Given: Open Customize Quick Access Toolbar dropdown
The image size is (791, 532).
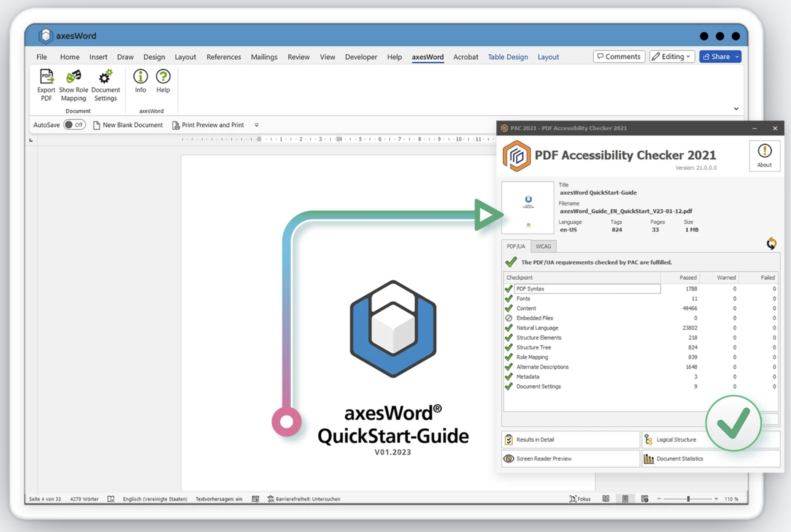Looking at the screenshot, I should tap(257, 125).
